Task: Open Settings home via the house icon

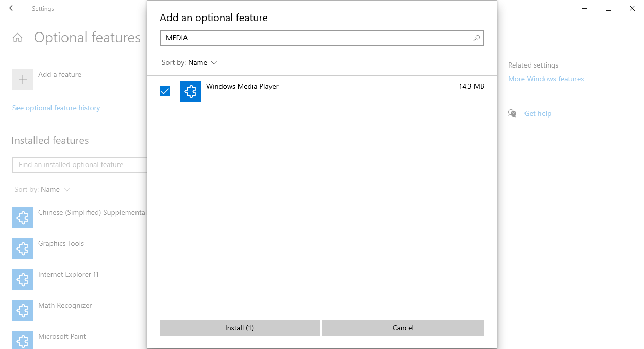Action: (x=18, y=38)
